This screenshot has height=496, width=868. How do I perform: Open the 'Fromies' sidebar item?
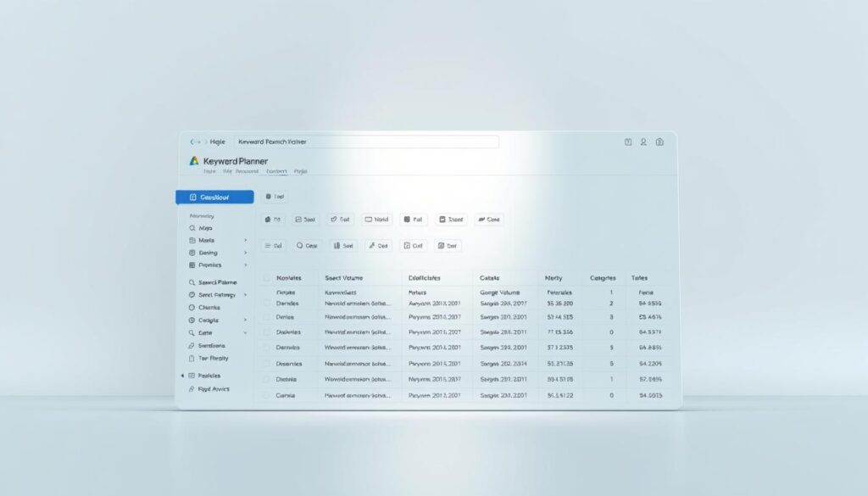[205, 265]
